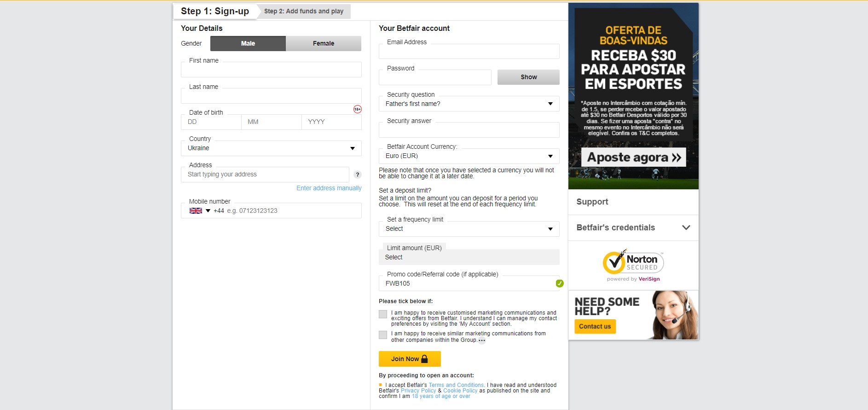Select Step 2: Add funds and play tab
This screenshot has height=410, width=868.
(304, 11)
